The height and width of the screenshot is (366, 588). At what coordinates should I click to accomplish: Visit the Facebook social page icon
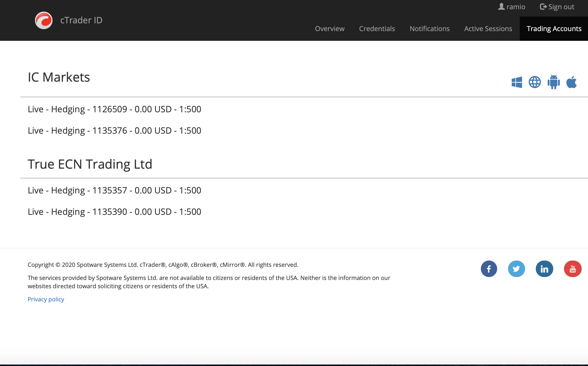click(x=489, y=269)
